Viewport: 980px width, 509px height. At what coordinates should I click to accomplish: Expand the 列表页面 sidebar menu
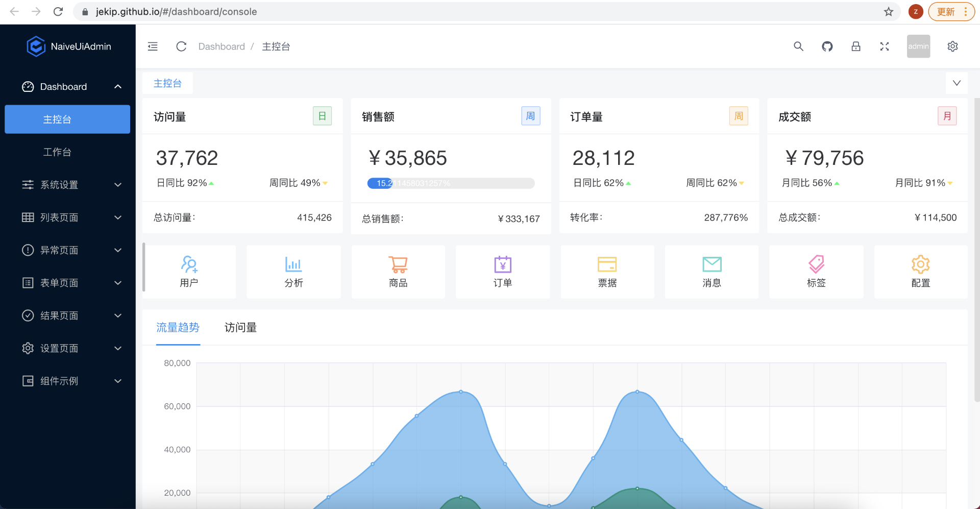(67, 217)
